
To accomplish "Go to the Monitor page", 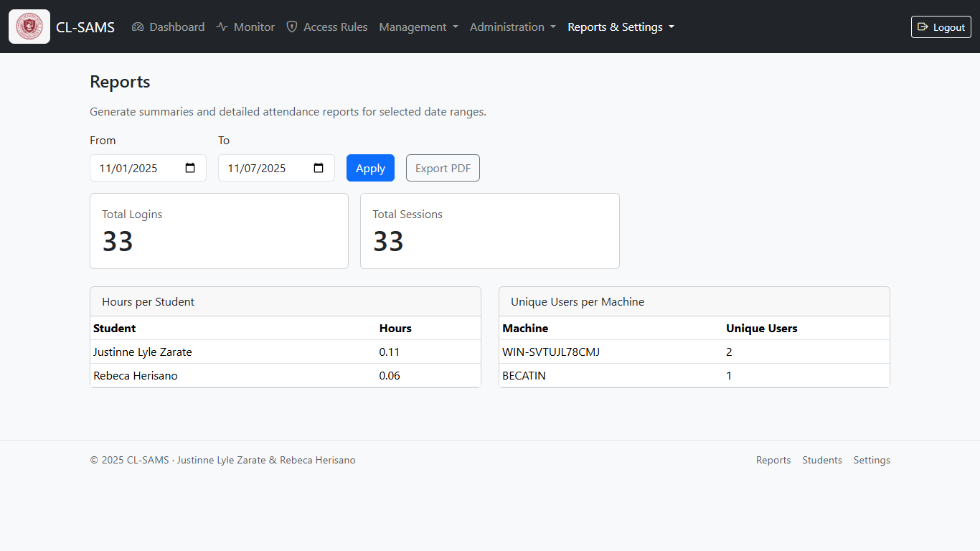I will click(x=254, y=27).
